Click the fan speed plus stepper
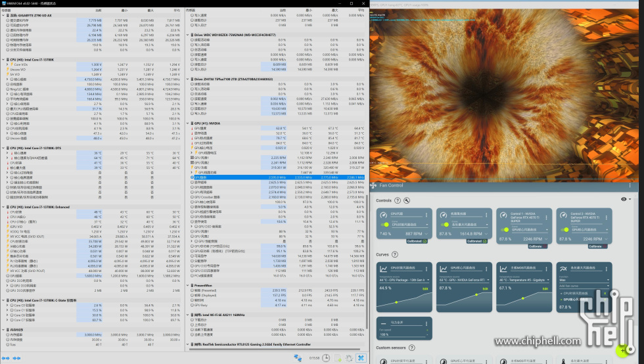644x364 pixels. click(428, 329)
